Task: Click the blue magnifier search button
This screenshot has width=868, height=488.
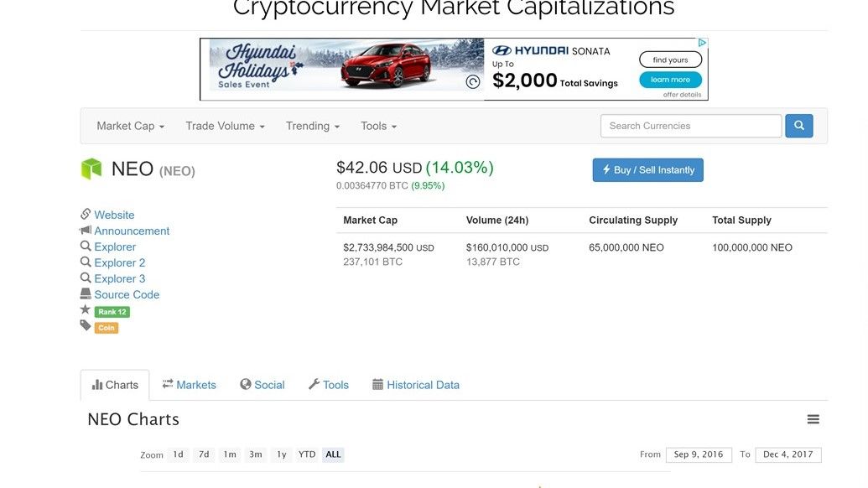Action: 798,126
